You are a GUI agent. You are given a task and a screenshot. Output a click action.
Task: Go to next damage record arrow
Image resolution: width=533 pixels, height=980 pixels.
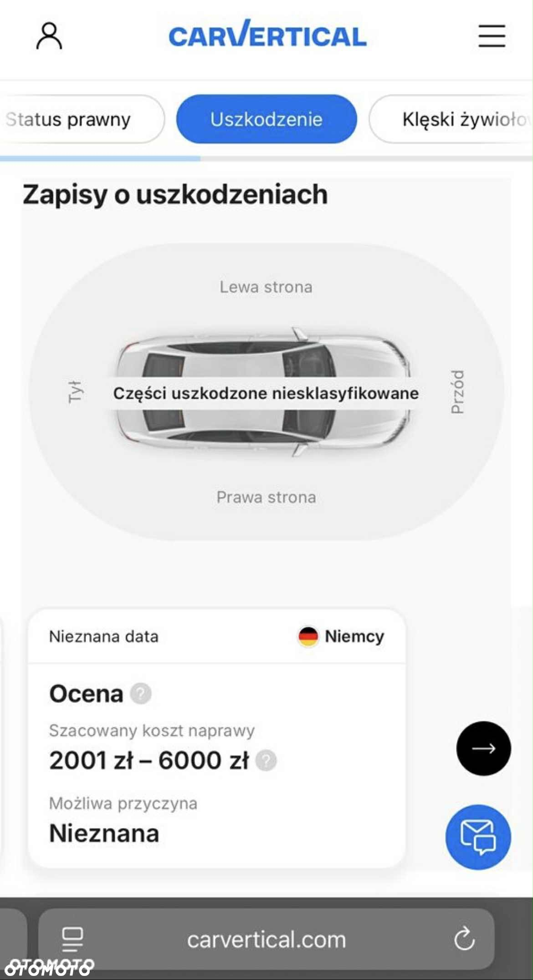point(483,748)
